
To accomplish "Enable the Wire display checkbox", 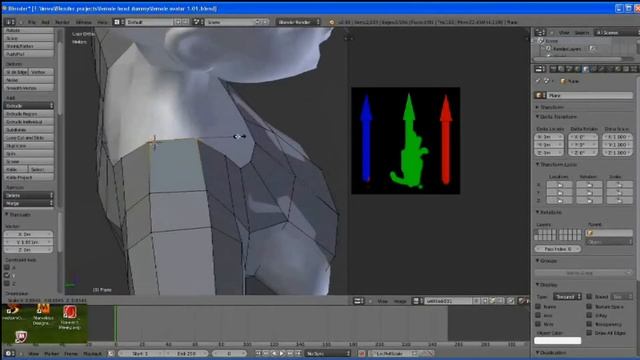I will click(538, 324).
